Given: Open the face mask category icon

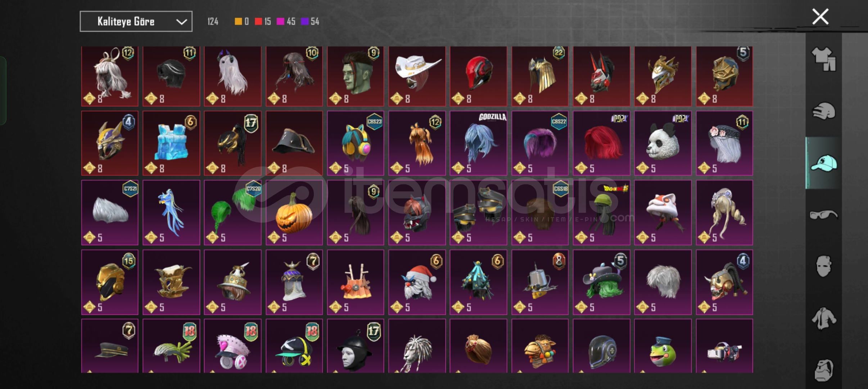Looking at the screenshot, I should (823, 267).
